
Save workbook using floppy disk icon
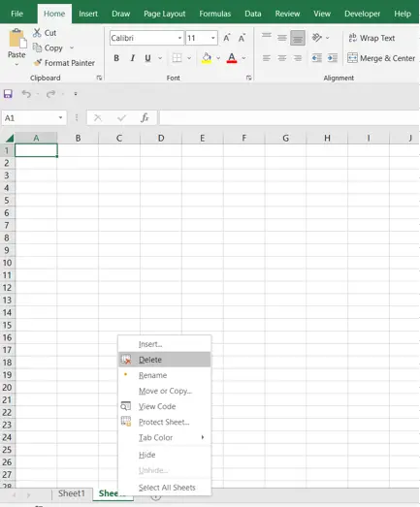click(8, 94)
